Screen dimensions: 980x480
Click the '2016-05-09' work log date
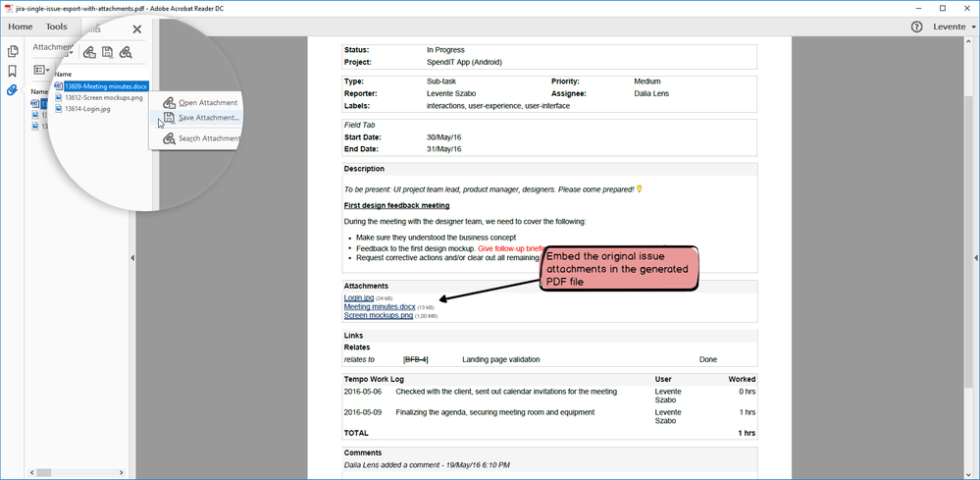click(x=363, y=412)
